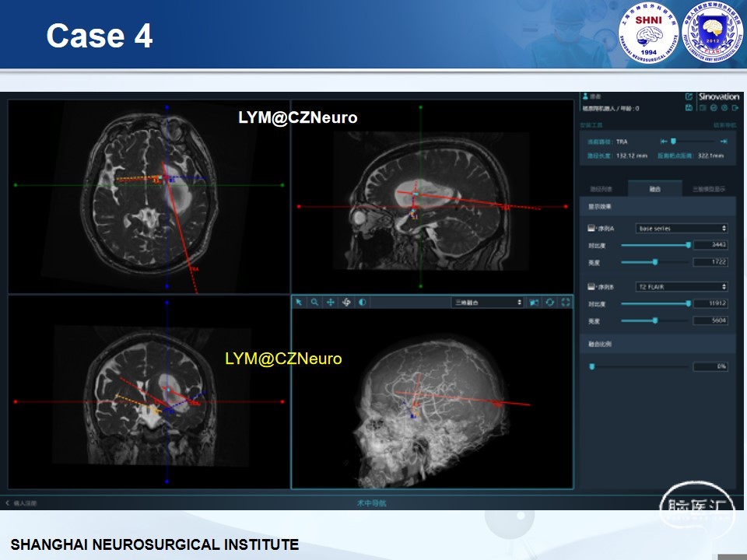Select the 3D rotate tool
The image size is (747, 560).
click(346, 302)
